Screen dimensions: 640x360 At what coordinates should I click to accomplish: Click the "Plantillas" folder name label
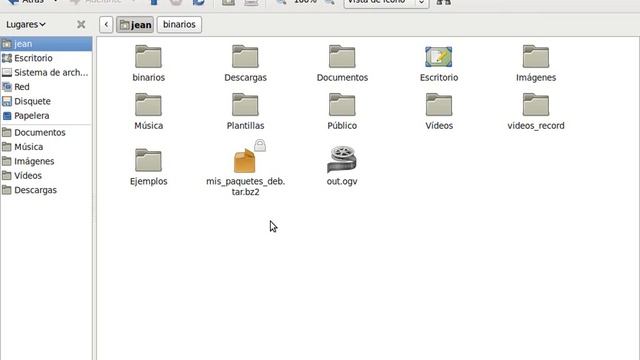pyautogui.click(x=245, y=125)
